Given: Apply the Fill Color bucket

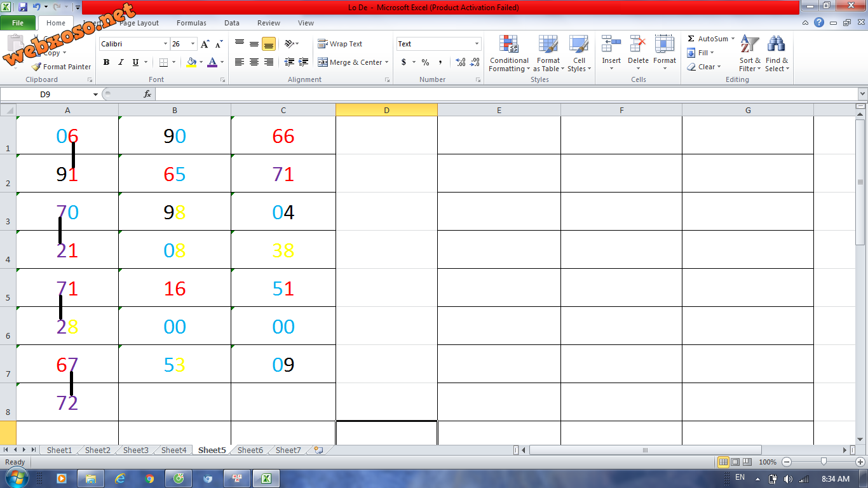Looking at the screenshot, I should 191,62.
